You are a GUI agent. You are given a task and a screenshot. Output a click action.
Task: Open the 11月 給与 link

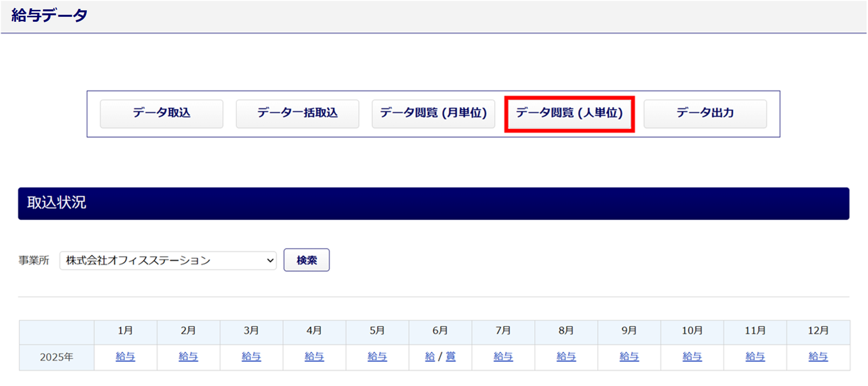click(x=755, y=356)
